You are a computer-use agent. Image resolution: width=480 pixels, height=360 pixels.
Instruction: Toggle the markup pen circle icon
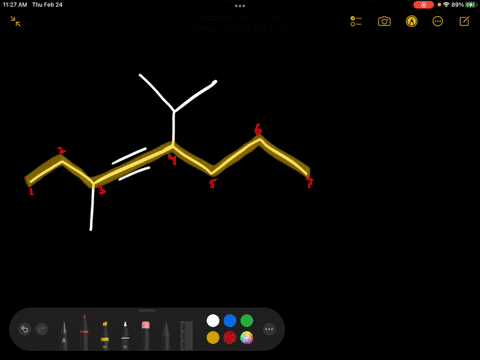click(412, 21)
